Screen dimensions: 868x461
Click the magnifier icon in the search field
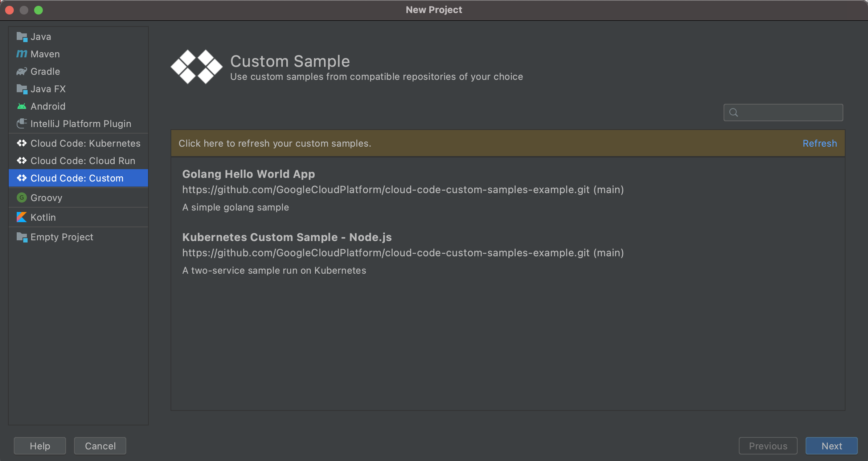click(734, 113)
